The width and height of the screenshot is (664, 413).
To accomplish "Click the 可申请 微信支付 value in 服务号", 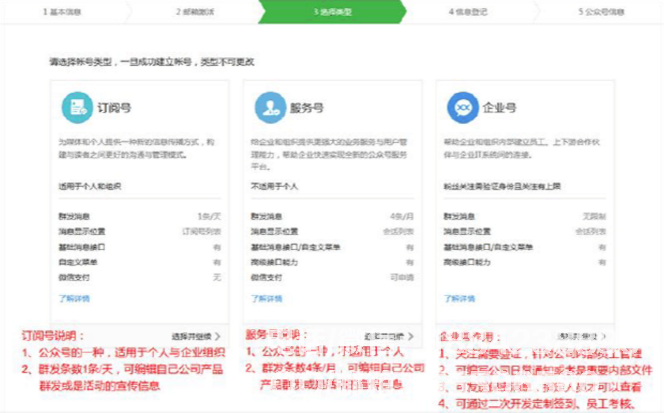I will coord(402,277).
